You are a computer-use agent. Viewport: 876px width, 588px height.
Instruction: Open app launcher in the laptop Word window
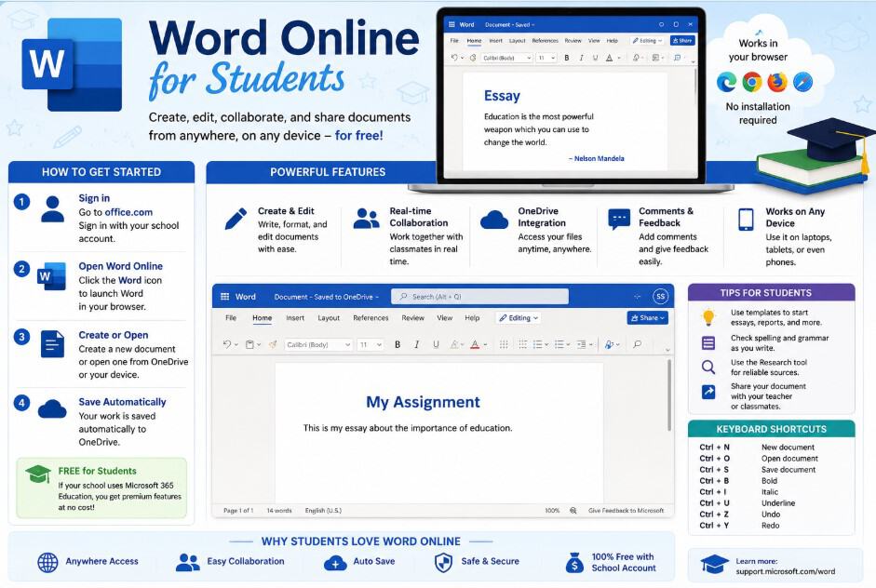coord(452,24)
